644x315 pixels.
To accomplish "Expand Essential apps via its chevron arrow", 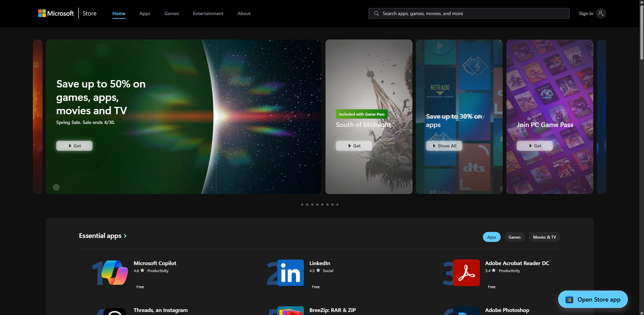I will point(125,236).
